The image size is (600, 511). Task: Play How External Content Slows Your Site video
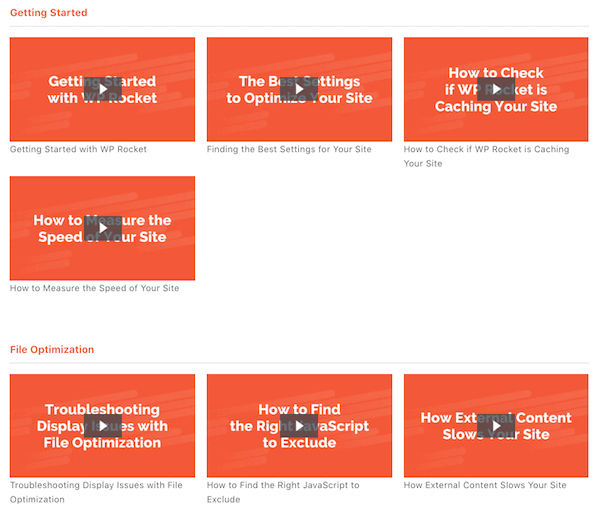point(496,426)
